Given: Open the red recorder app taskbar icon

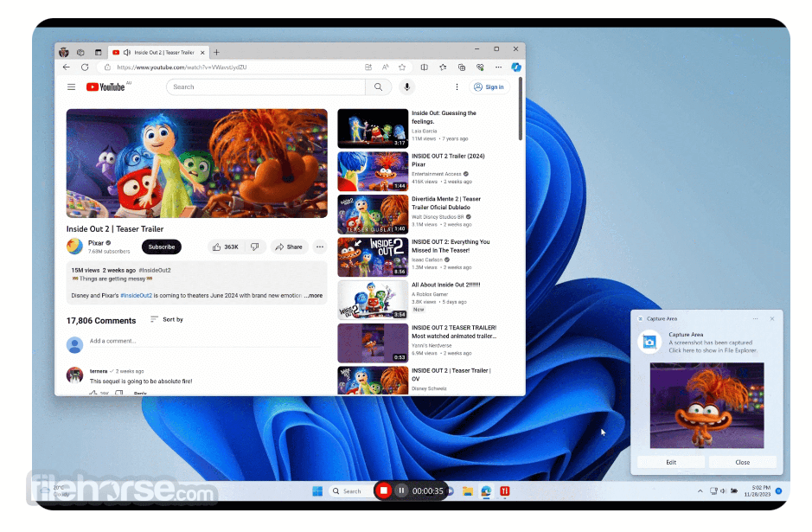Looking at the screenshot, I should [x=504, y=491].
